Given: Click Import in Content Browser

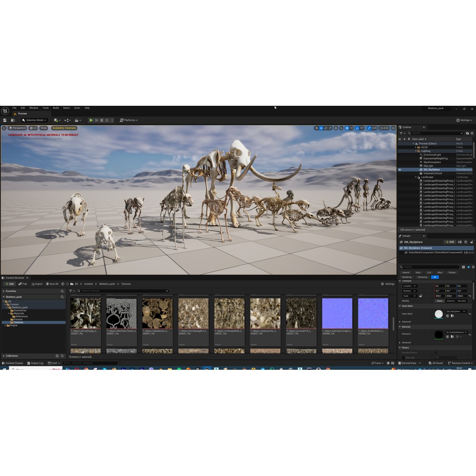Looking at the screenshot, I should pyautogui.click(x=37, y=284).
